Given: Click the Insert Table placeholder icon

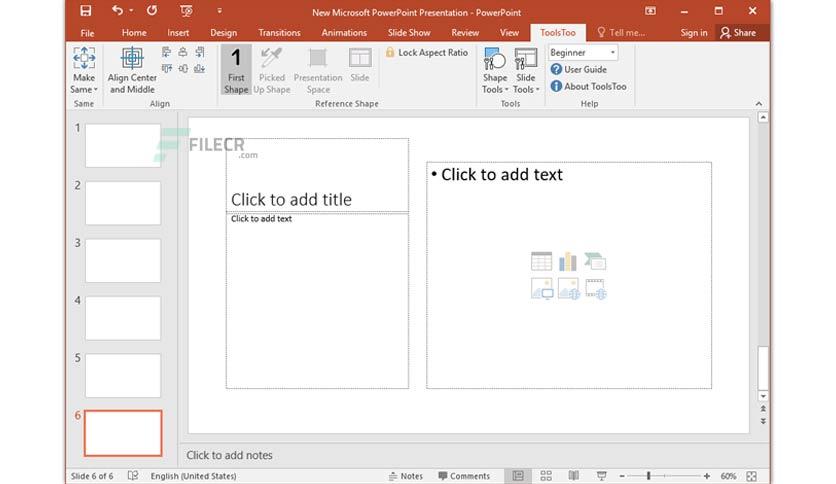Looking at the screenshot, I should click(x=541, y=261).
